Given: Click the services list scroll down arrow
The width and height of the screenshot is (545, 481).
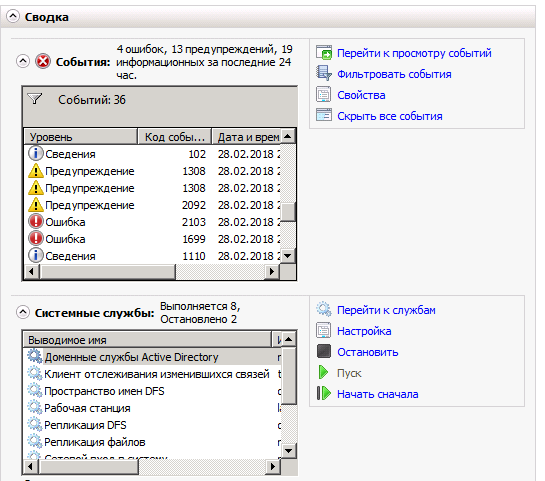Looking at the screenshot, I should [x=289, y=451].
